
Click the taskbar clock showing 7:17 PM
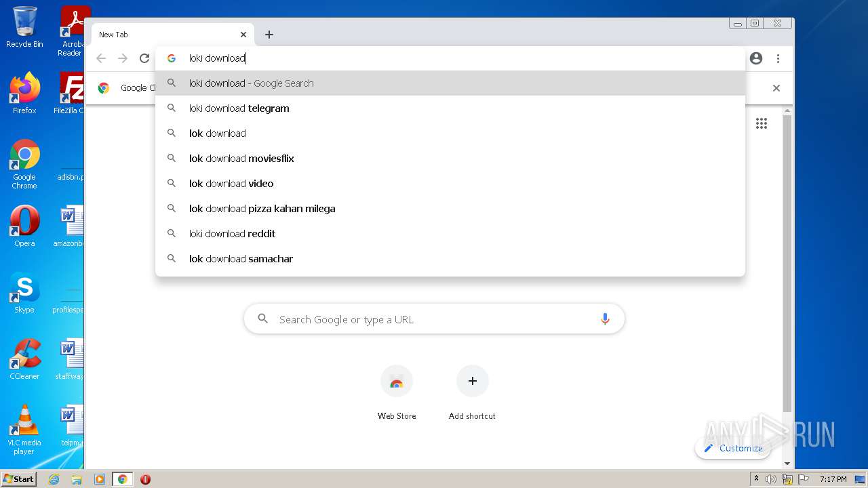pyautogui.click(x=833, y=479)
